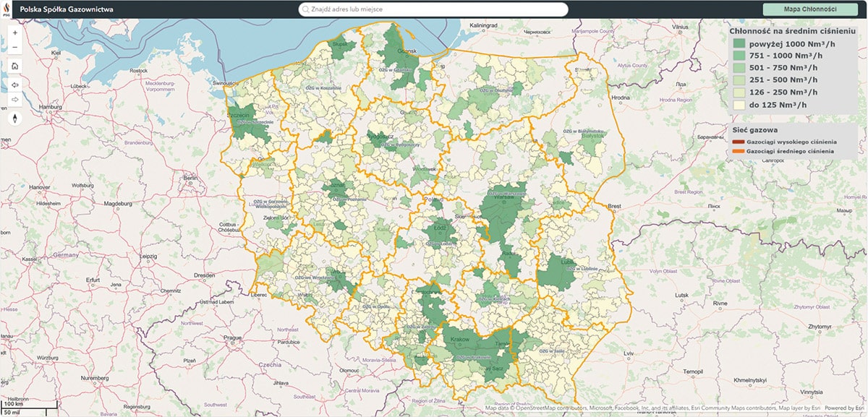Screen dimensions: 868x417
Task: Go to previous map extent arrow
Action: point(15,84)
